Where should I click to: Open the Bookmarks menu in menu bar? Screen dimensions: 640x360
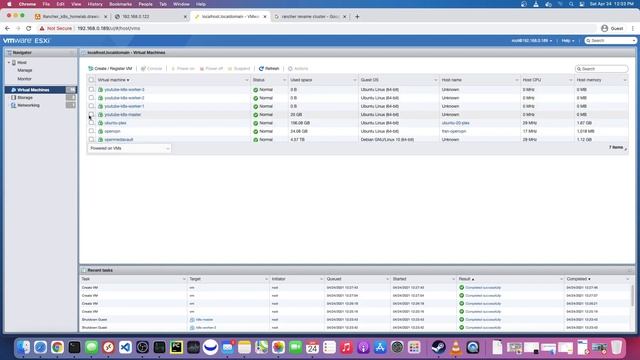tap(120, 4)
